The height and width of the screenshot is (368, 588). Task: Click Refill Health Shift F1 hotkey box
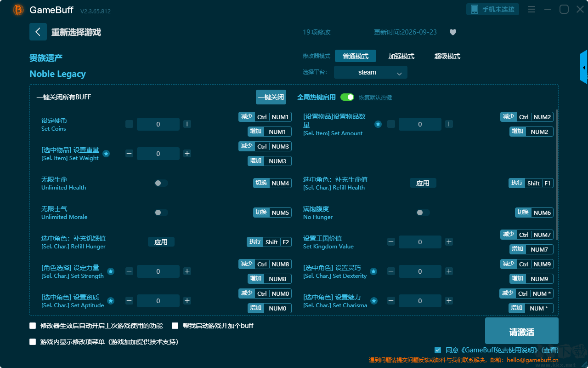coord(531,183)
